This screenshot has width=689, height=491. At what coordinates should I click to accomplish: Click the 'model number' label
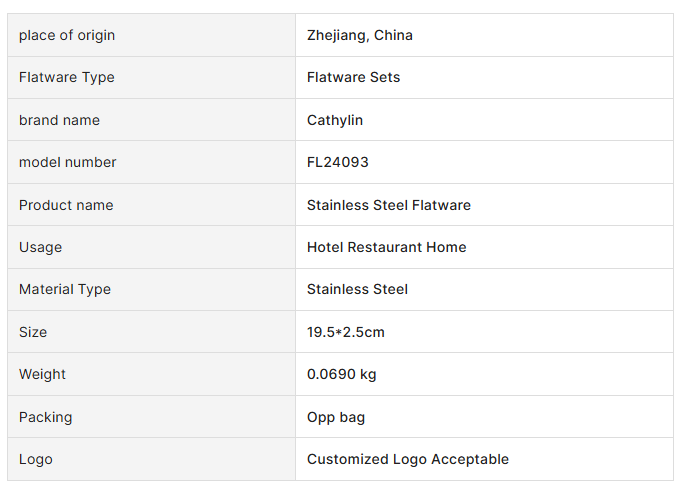(x=68, y=162)
